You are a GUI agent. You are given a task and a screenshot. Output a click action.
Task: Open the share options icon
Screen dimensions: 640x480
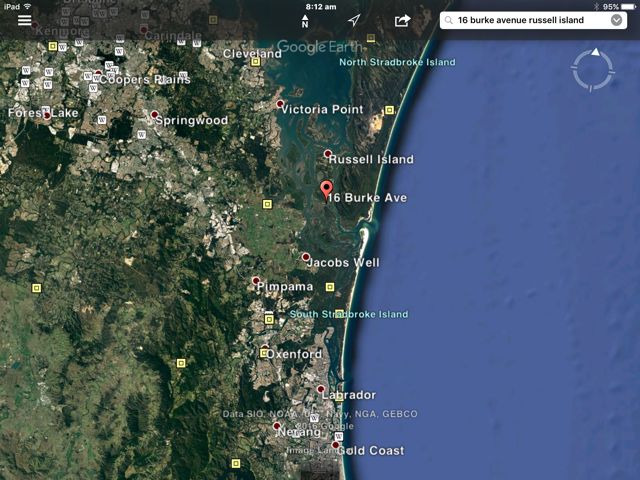(x=402, y=20)
